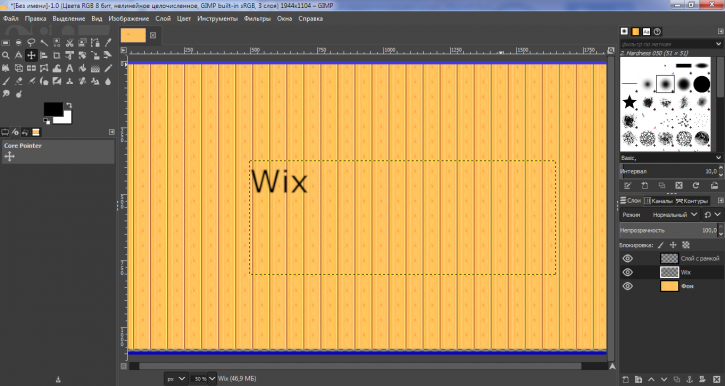
Task: Click the black foreground color swatch
Action: coord(53,109)
